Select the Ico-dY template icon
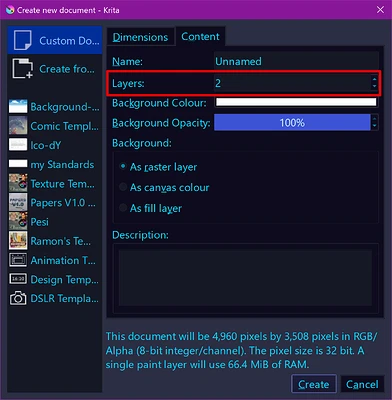Image resolution: width=392 pixels, height=400 pixels. point(18,145)
